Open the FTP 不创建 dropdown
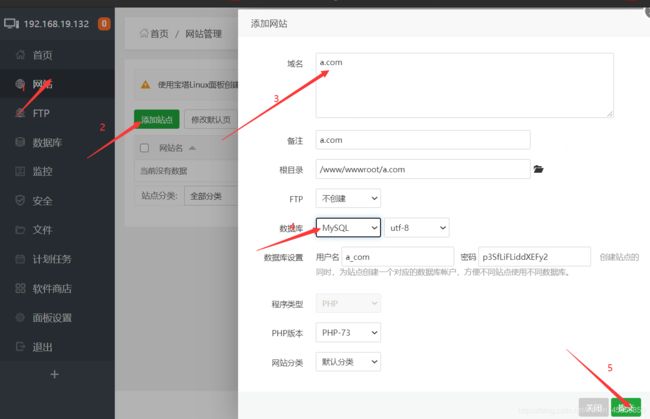Image resolution: width=650 pixels, height=419 pixels. click(348, 199)
